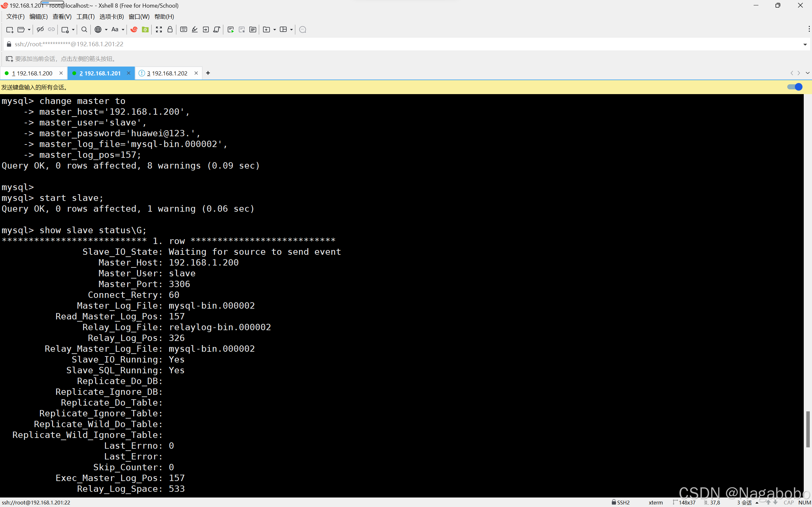
Task: Close the 192.168.1.201 tab
Action: point(128,73)
